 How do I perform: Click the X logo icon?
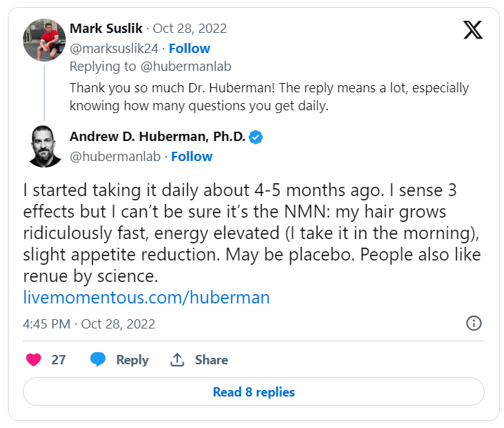click(473, 29)
